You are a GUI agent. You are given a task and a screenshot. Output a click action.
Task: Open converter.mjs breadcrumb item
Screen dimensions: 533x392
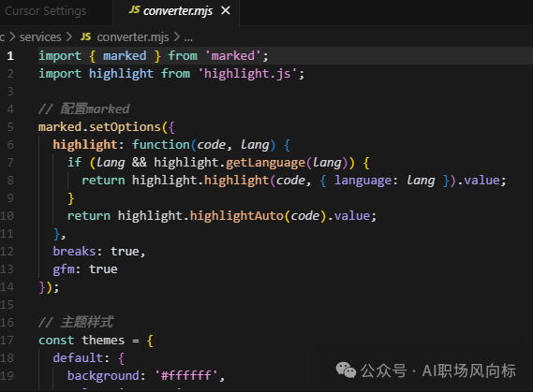point(133,37)
